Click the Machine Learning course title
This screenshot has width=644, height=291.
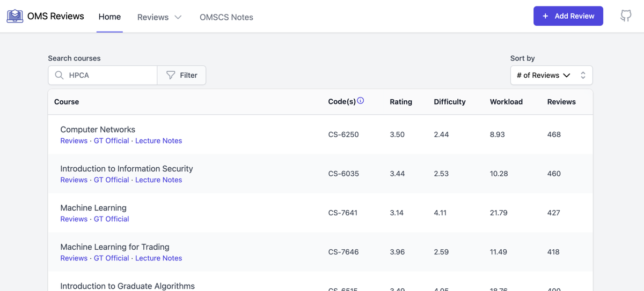coord(93,208)
